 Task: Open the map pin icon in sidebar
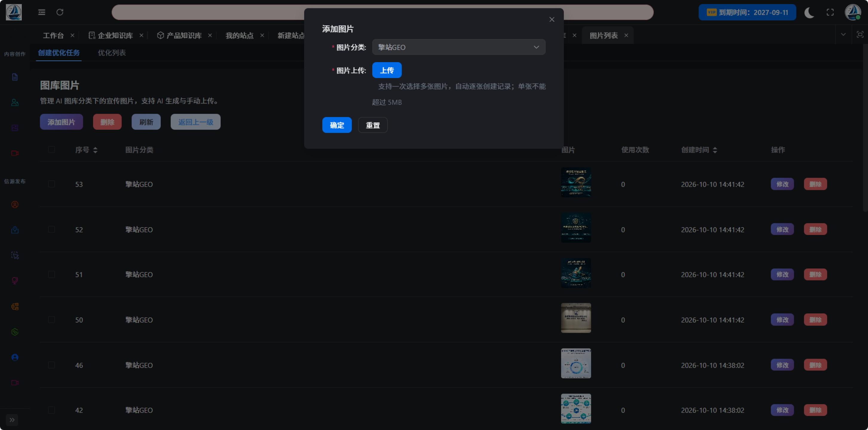click(x=15, y=230)
